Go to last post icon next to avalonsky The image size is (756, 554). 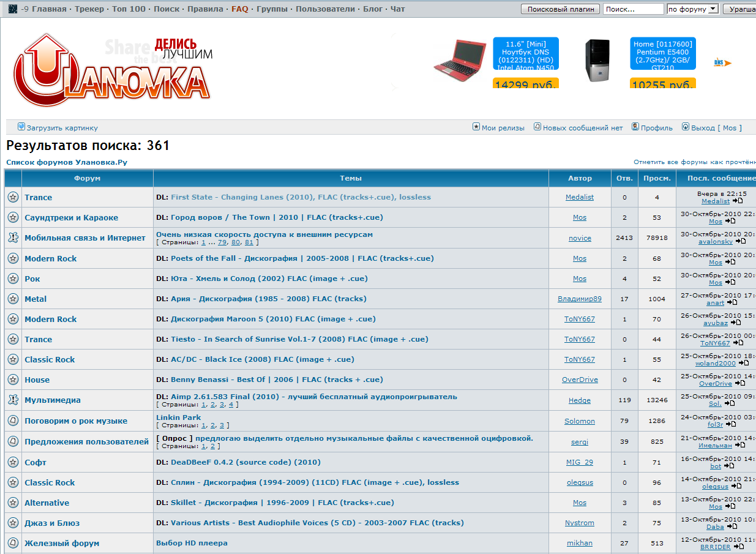[x=741, y=242]
